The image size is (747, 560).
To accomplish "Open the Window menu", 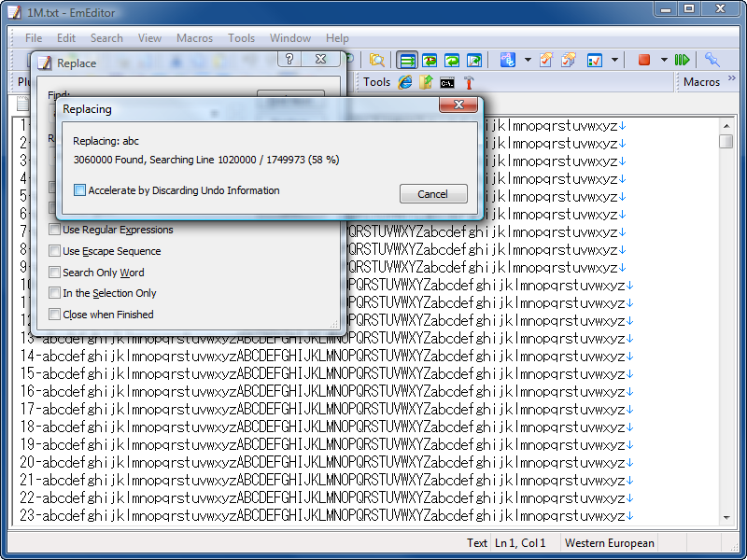I will point(290,38).
